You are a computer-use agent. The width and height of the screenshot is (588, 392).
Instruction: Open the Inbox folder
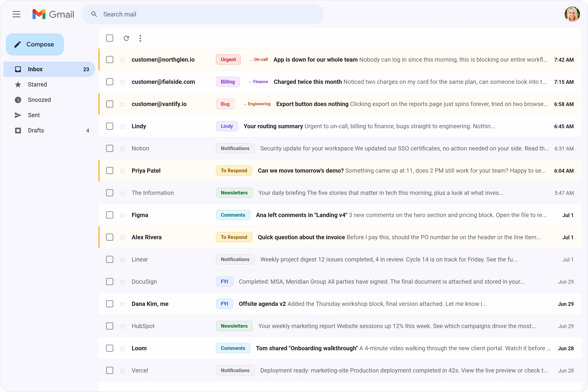pyautogui.click(x=49, y=69)
